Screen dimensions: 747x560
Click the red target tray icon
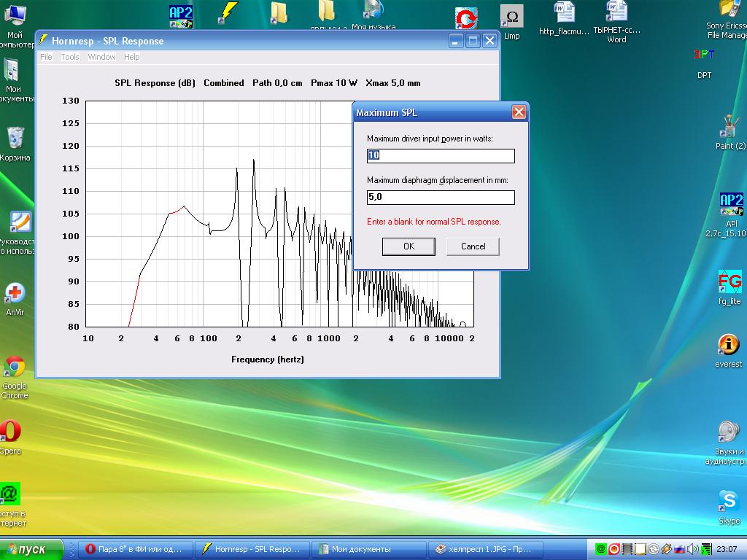tap(614, 549)
